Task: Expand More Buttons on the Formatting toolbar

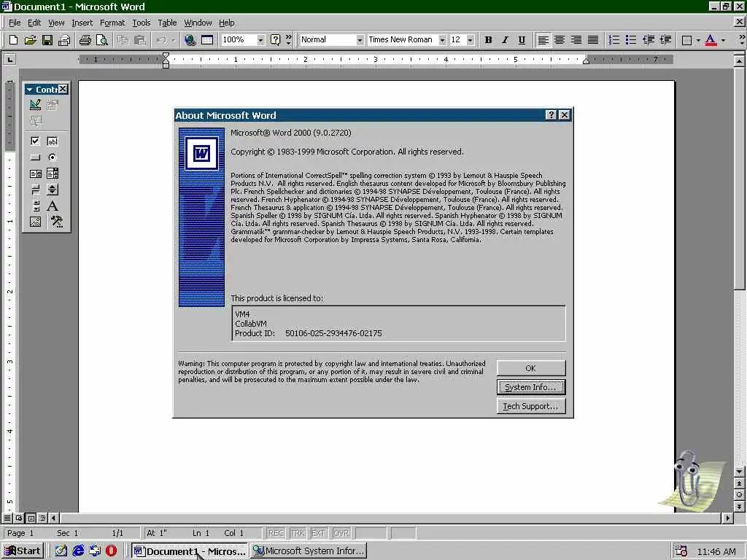Action: pos(741,40)
